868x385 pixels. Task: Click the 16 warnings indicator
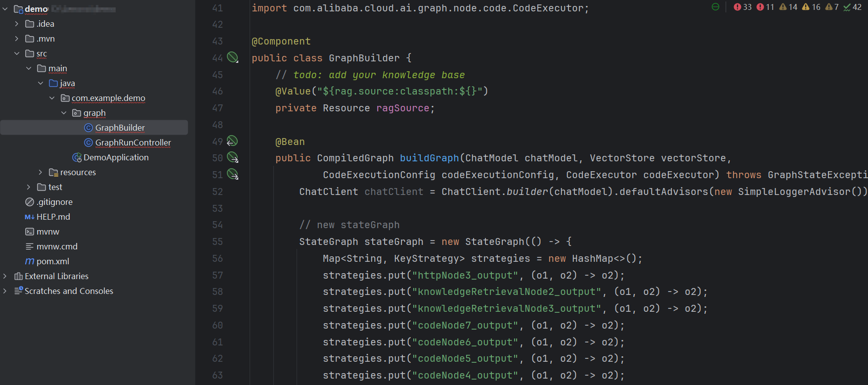coord(811,7)
